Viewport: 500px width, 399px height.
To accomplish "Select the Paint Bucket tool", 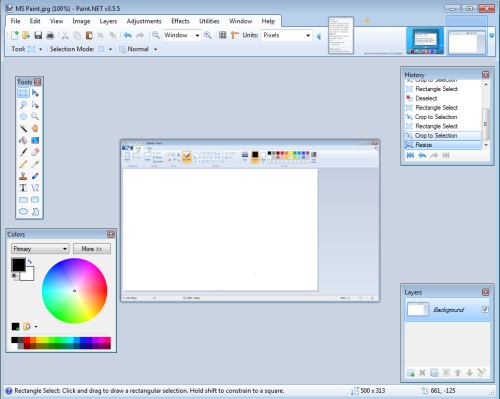I will [23, 140].
